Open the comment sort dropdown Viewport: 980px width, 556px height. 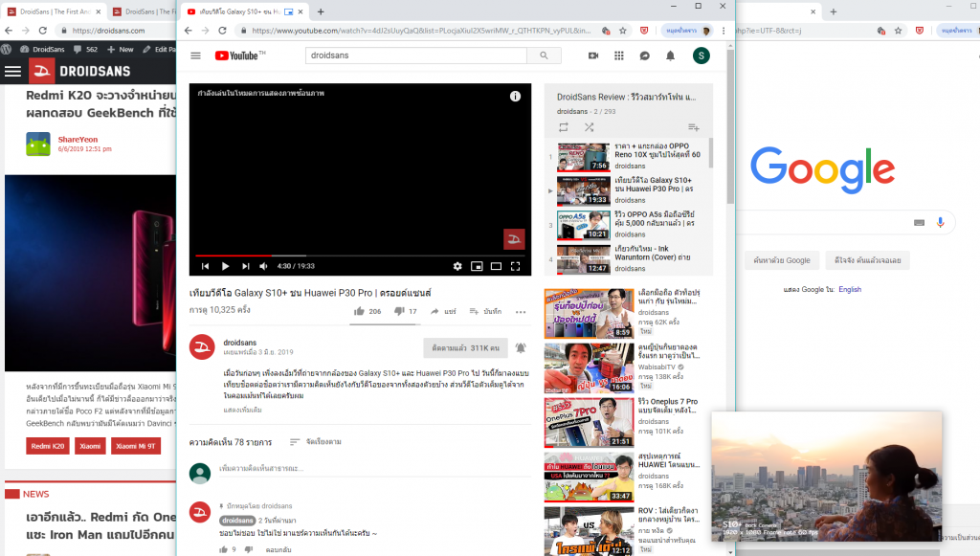(x=316, y=442)
